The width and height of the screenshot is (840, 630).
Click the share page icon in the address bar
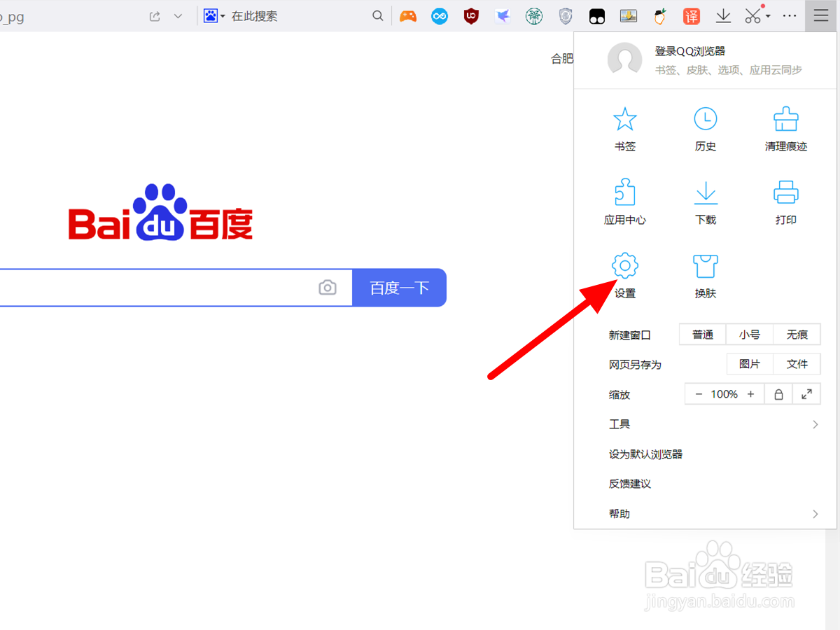(155, 16)
